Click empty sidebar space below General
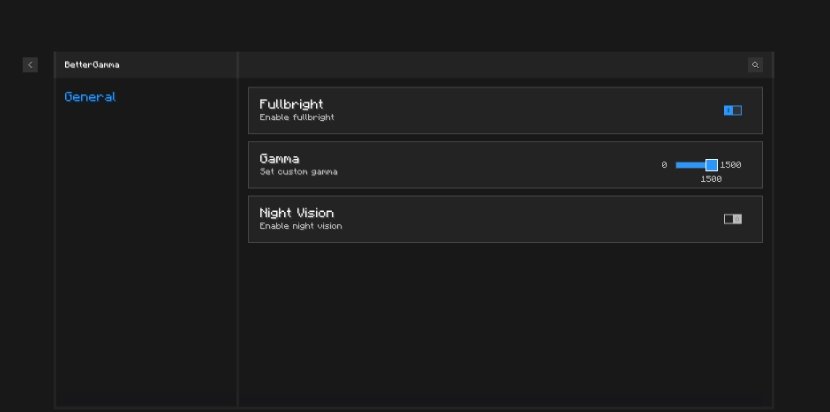The height and width of the screenshot is (412, 830). (146, 254)
